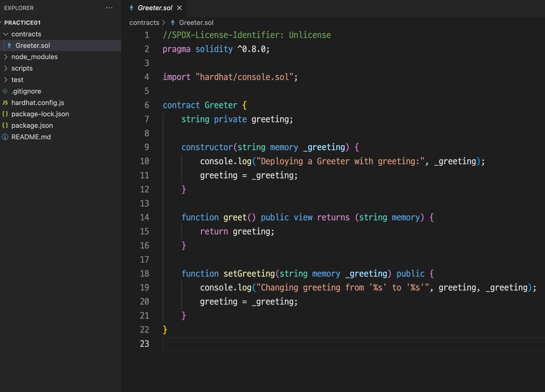Select the Greeter.sol editor tab

[x=155, y=8]
